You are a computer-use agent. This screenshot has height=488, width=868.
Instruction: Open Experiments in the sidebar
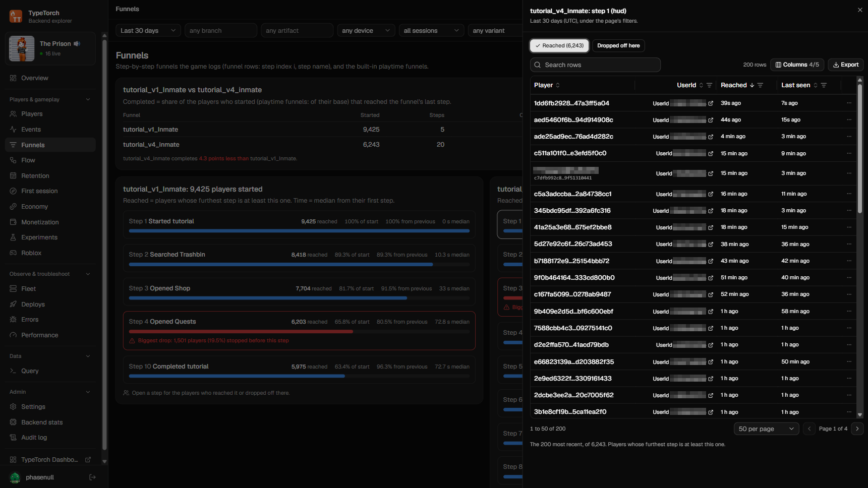(50, 237)
